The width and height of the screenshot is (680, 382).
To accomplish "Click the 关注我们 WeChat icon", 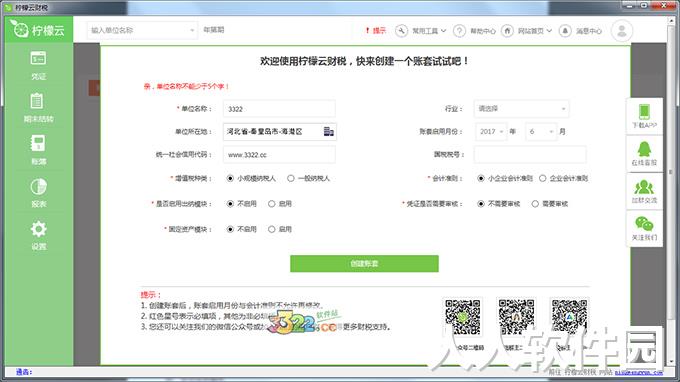I will click(644, 224).
